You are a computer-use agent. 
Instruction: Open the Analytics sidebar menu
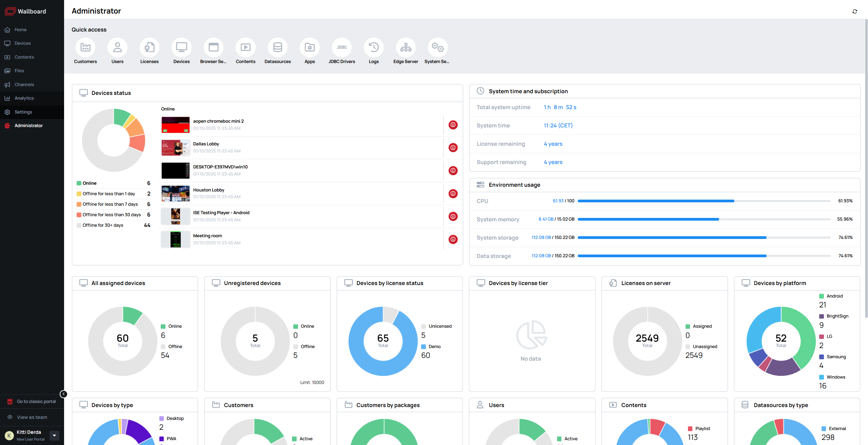[x=24, y=98]
